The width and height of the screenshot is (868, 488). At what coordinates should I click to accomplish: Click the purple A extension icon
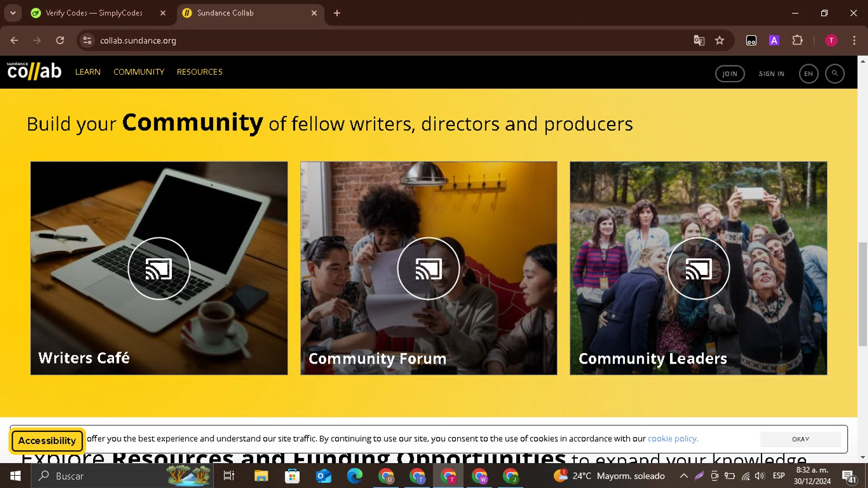point(774,41)
